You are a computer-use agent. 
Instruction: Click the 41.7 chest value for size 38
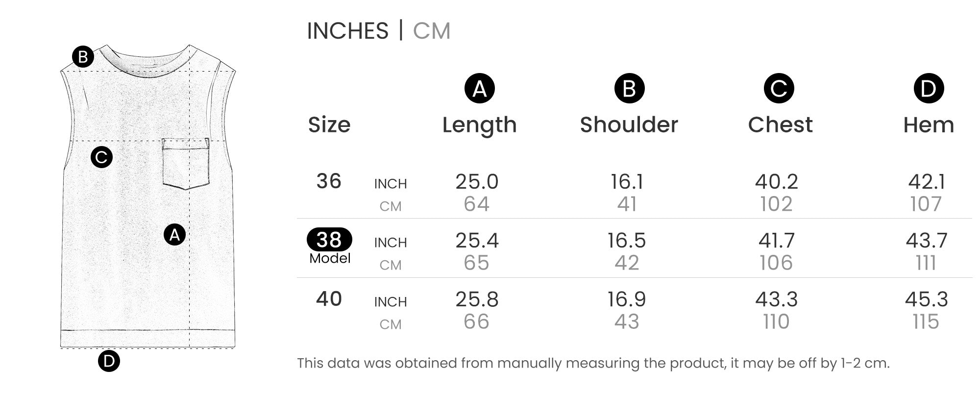tap(777, 241)
